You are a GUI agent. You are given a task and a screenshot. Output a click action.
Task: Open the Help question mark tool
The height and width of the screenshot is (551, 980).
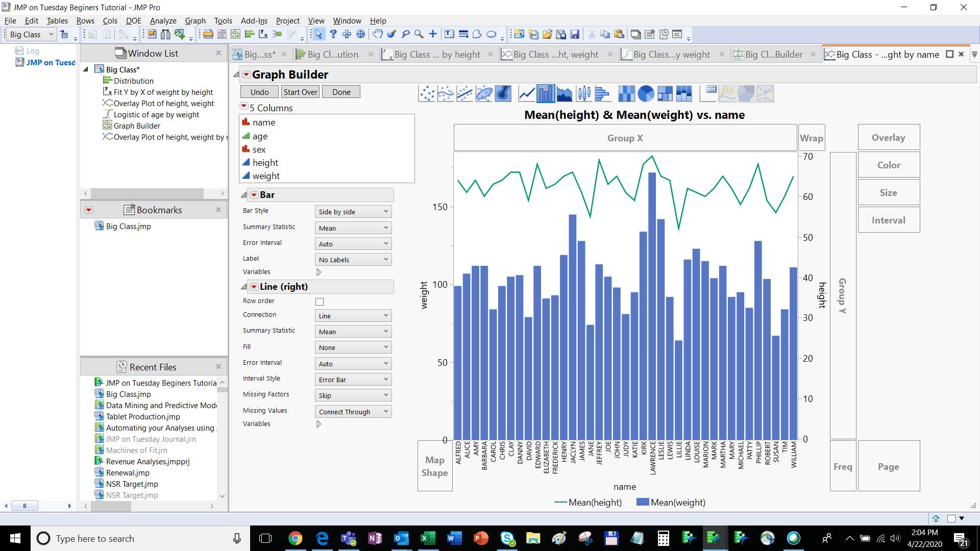point(333,34)
